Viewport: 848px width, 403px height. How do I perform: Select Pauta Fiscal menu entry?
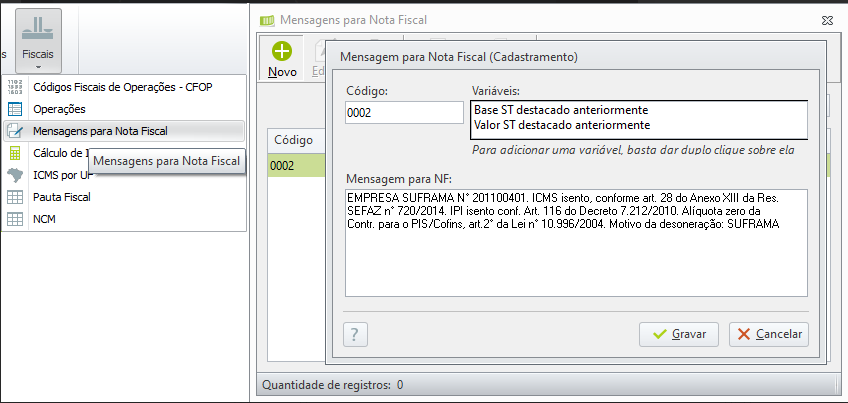pyautogui.click(x=62, y=197)
